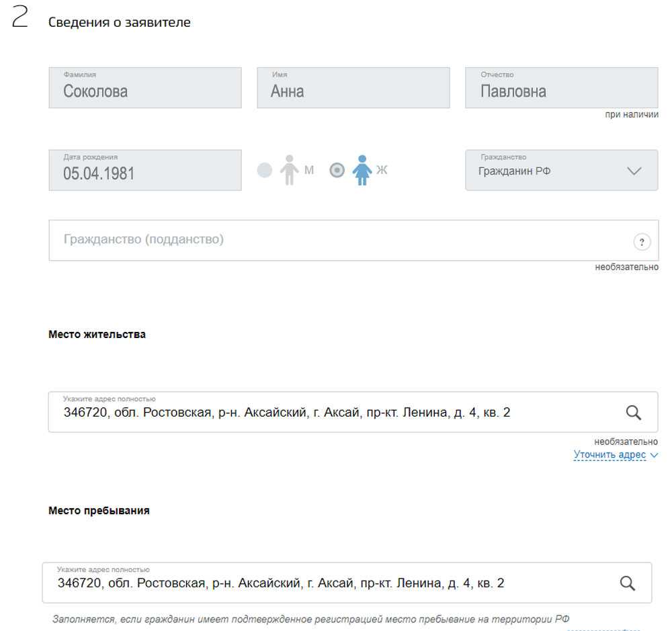Select the male (М) radio button
This screenshot has height=631, width=672.
[x=265, y=170]
